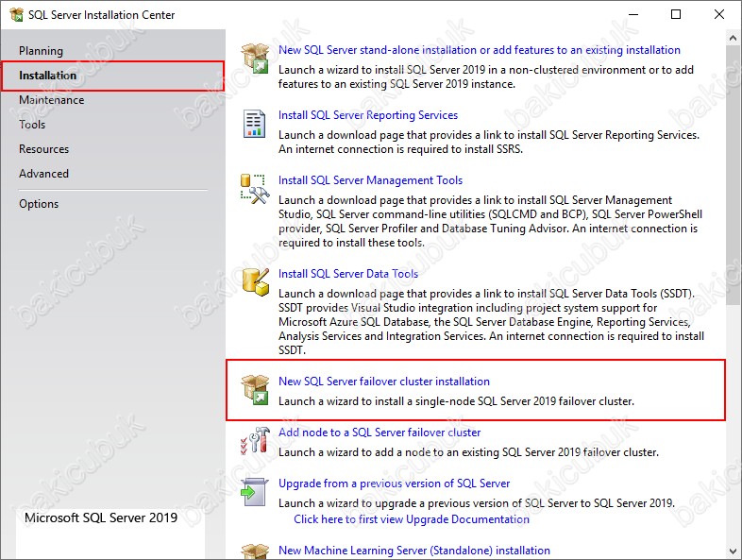Click here to first view Upgrade Documentation
Screen dimensions: 742x560
[412, 519]
